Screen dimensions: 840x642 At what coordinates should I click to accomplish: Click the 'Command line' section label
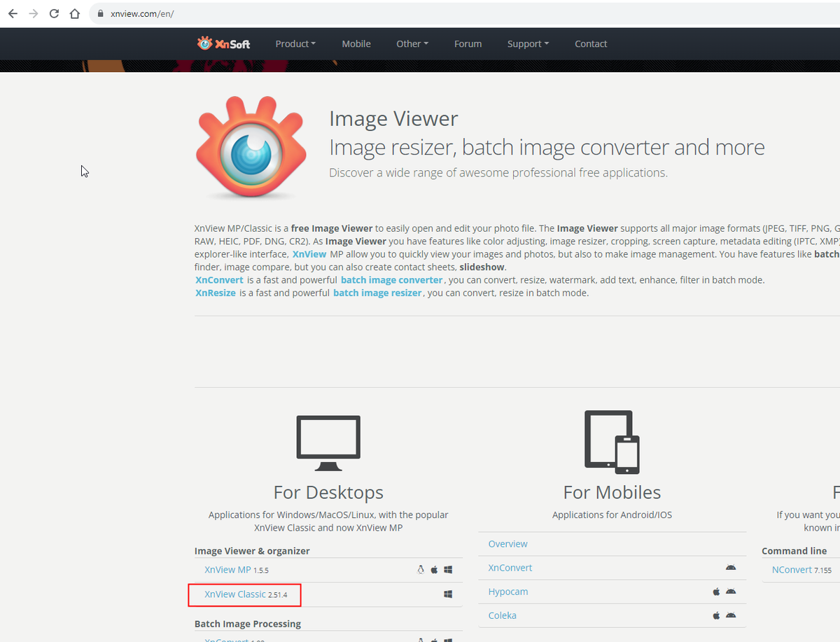tap(794, 551)
